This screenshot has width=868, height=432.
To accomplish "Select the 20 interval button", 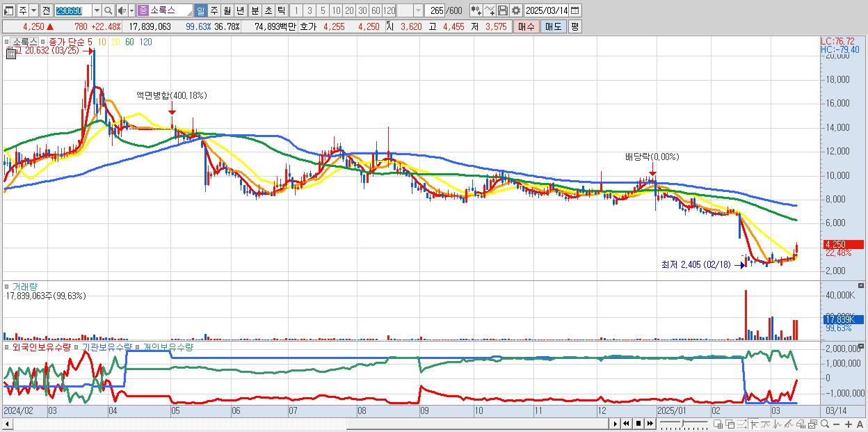I will 349,10.
